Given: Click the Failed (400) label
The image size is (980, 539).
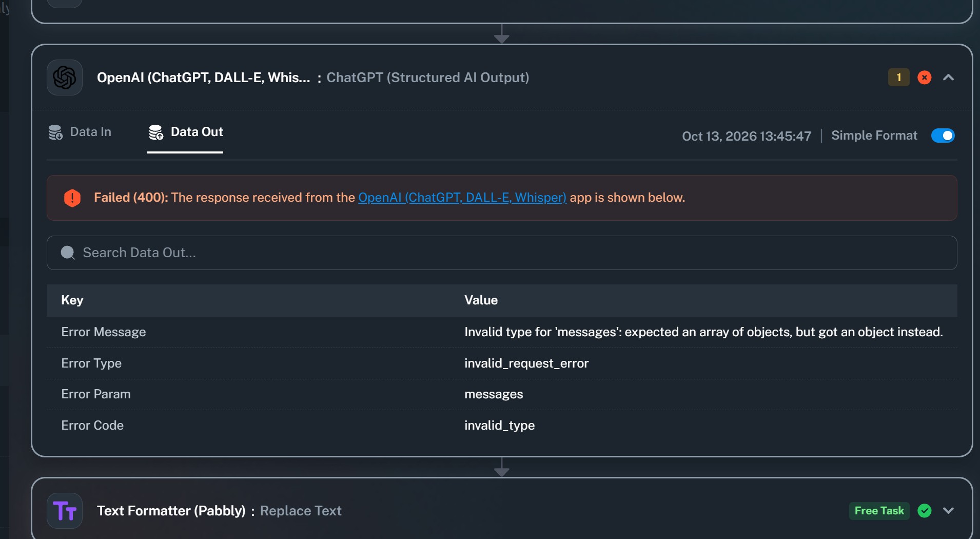Looking at the screenshot, I should [x=131, y=198].
